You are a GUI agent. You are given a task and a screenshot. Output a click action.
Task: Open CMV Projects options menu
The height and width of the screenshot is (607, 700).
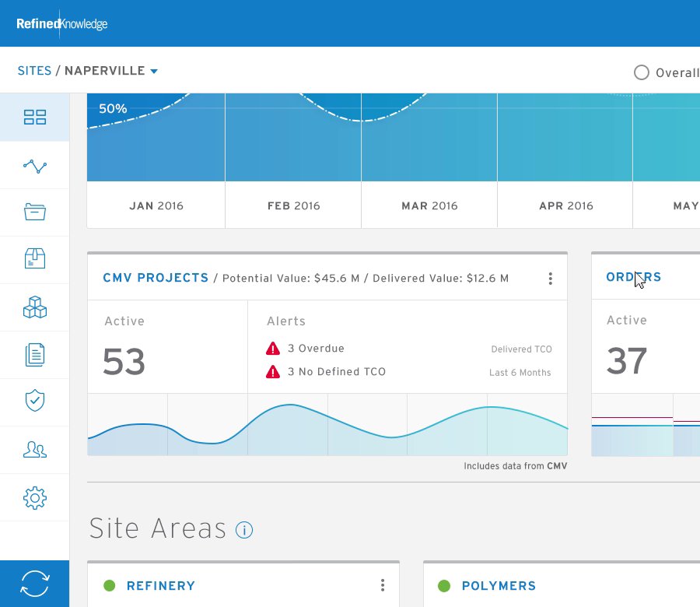pos(551,279)
